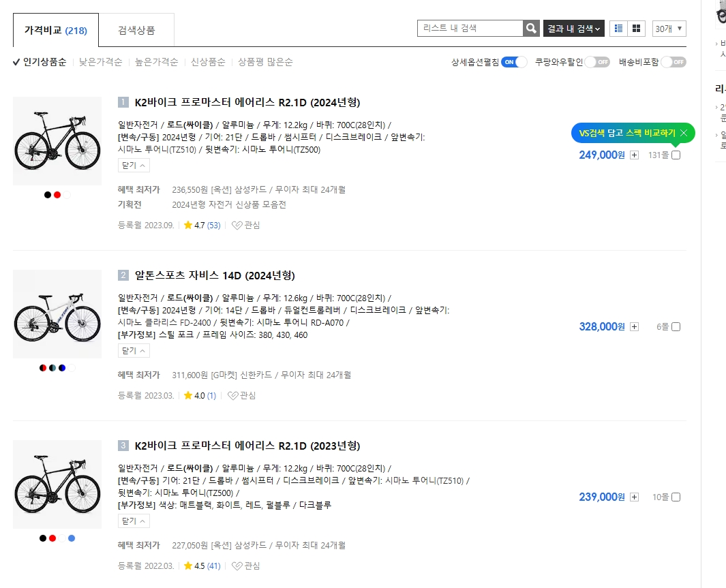Image resolution: width=726 pixels, height=588 pixels.
Task: Collapse details with 닫기 for K2바이크 2023년형
Action: click(134, 521)
